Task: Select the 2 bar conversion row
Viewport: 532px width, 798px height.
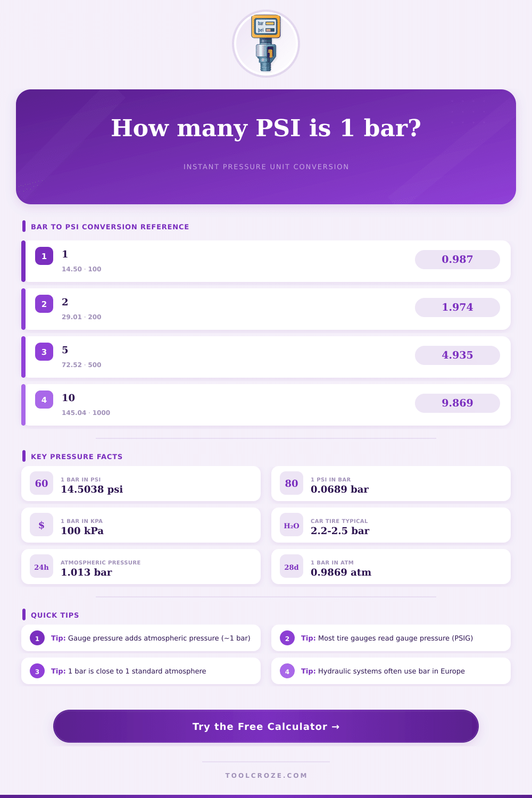Action: point(239,309)
